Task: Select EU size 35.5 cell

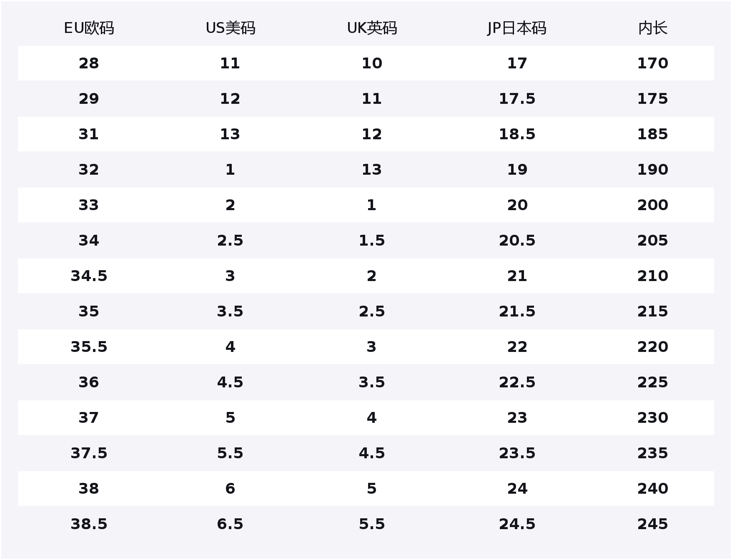Action: pos(89,347)
